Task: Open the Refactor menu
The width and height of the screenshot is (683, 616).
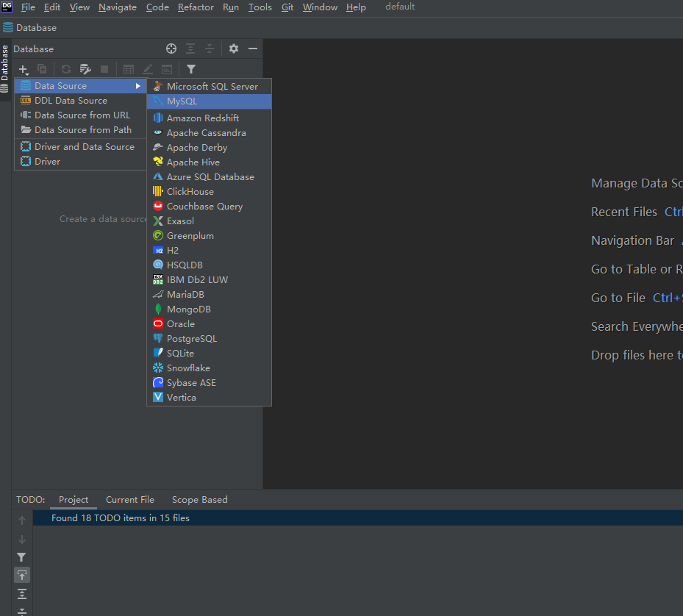Action: point(196,7)
